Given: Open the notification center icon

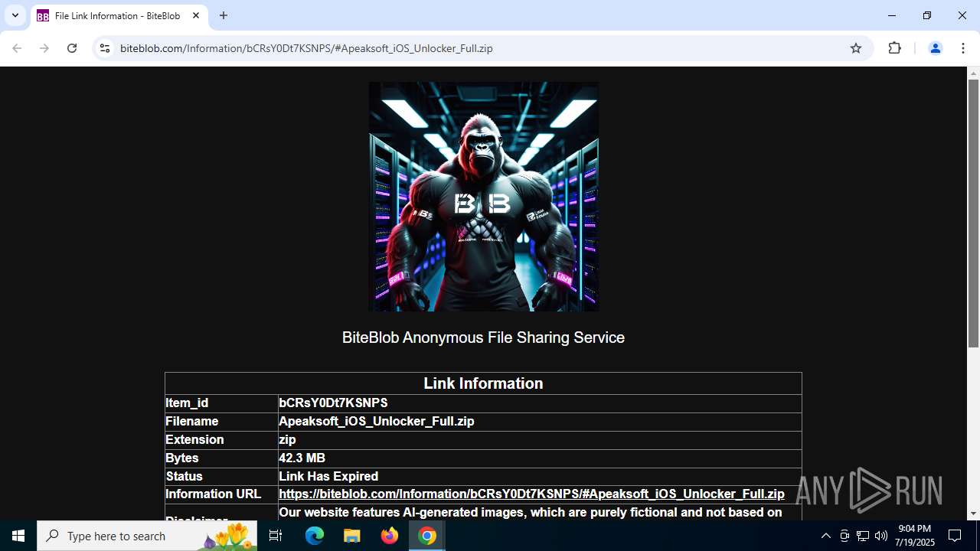Looking at the screenshot, I should point(955,536).
